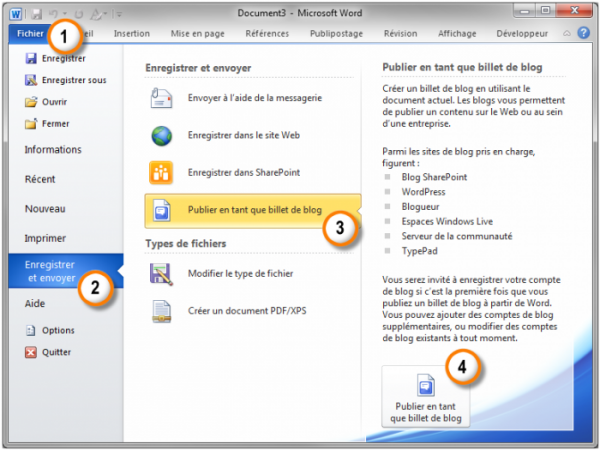The width and height of the screenshot is (600, 450).
Task: Open the Undo history dropdown arrow
Action: click(x=65, y=15)
